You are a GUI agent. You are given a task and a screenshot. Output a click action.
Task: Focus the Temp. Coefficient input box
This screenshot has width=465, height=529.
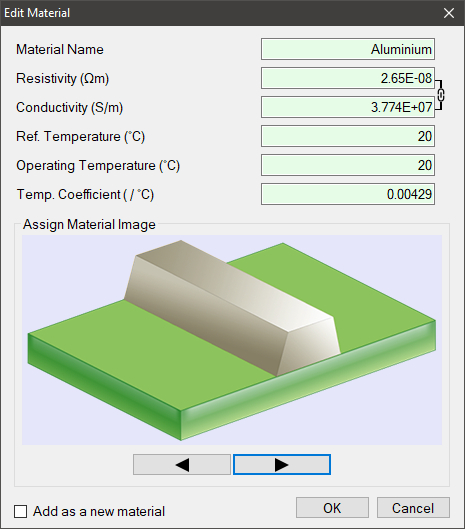[x=348, y=194]
